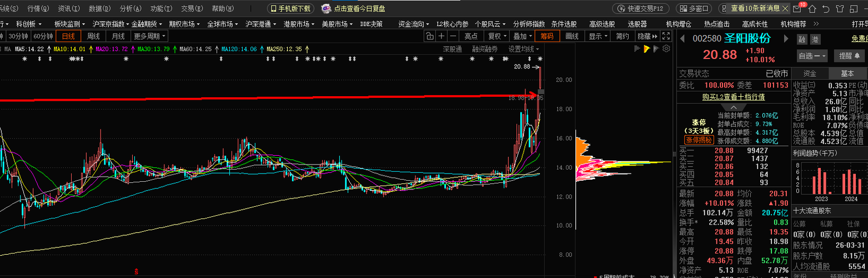Click the red S marker on timeline

[137, 271]
